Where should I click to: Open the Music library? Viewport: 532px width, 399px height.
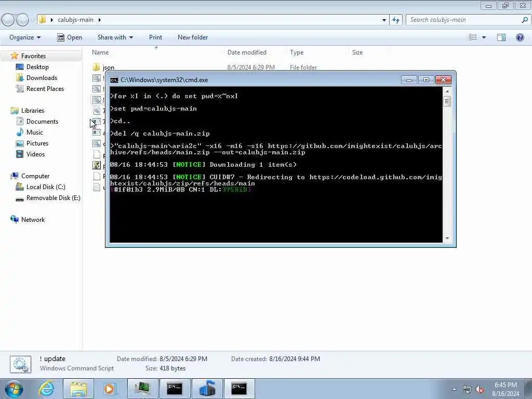pos(35,132)
